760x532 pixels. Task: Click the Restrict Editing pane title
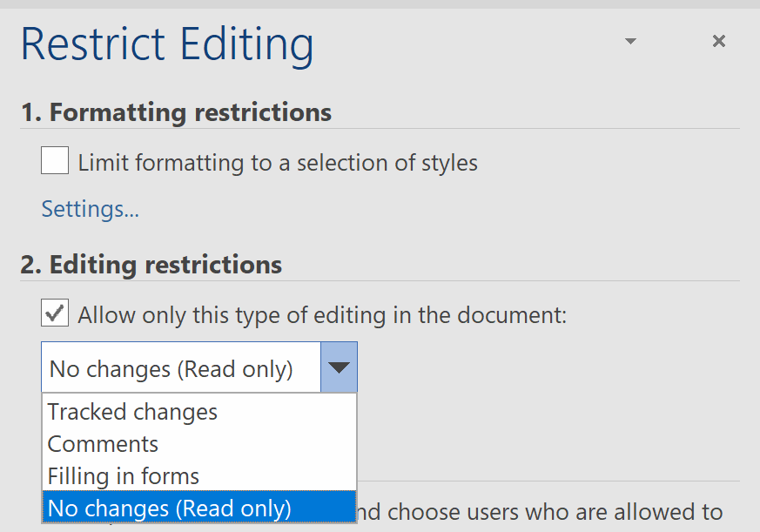coord(166,44)
